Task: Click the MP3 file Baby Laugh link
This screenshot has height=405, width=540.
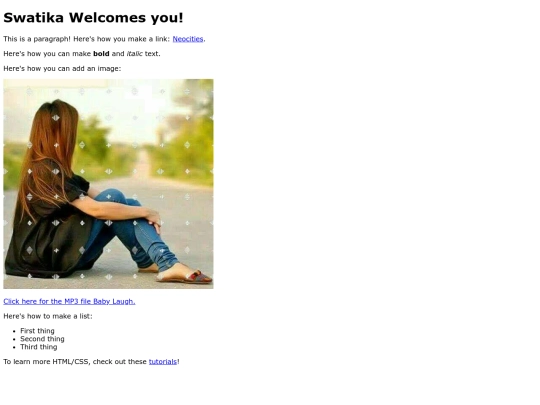Action: click(x=69, y=301)
